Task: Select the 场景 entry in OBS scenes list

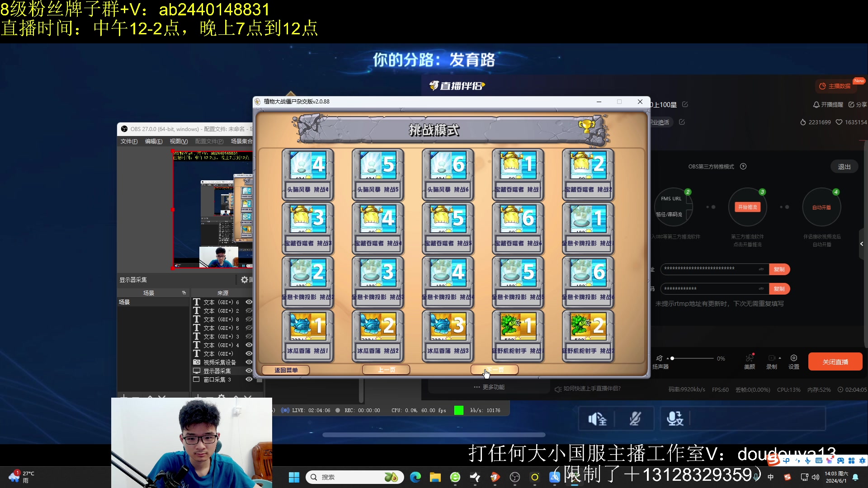Action: tap(153, 302)
